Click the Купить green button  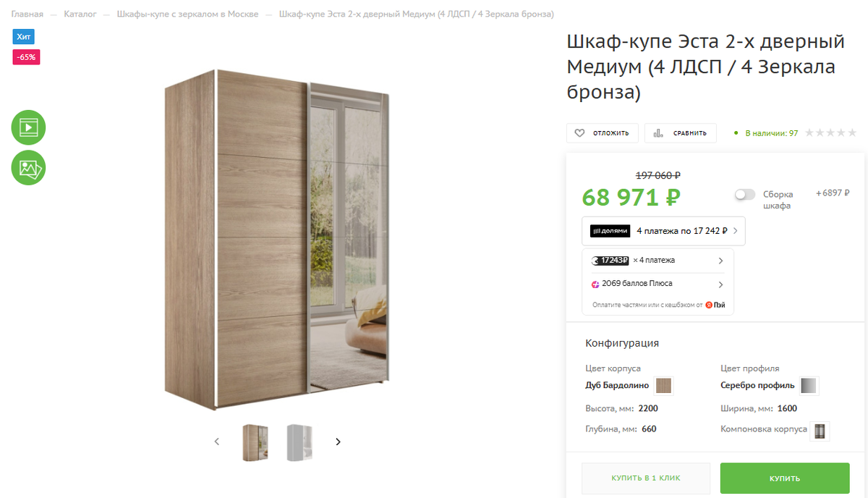tap(785, 478)
